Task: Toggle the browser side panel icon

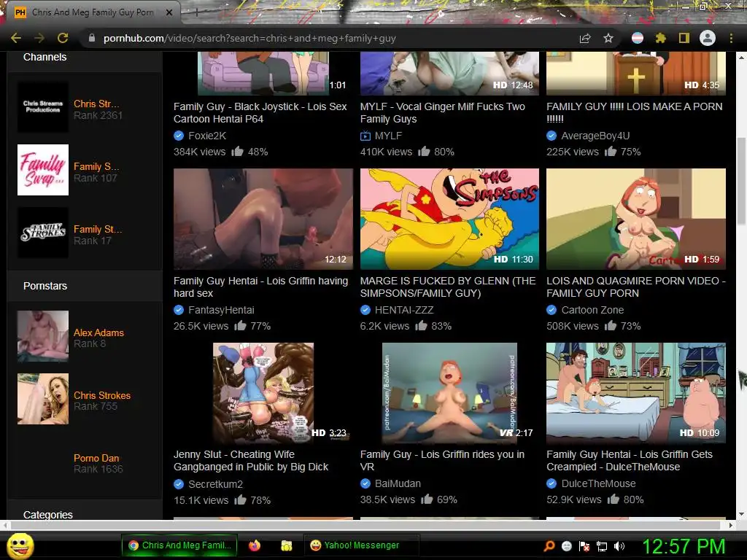Action: tap(684, 38)
